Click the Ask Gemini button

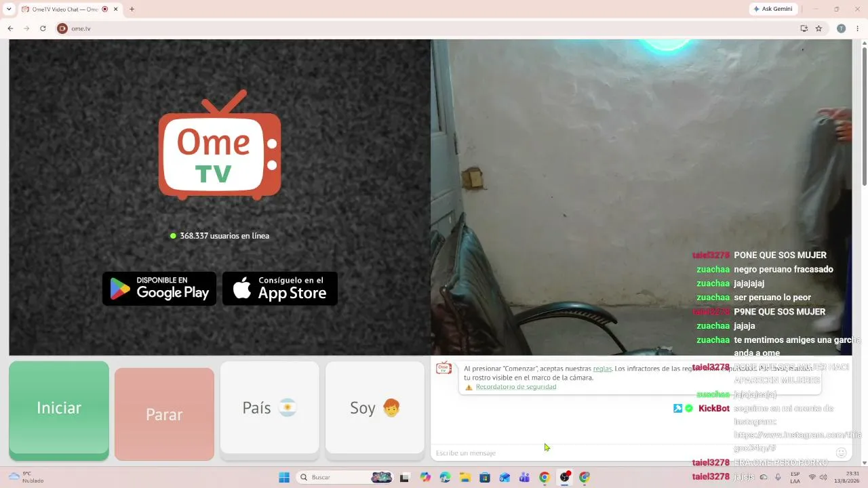click(774, 9)
